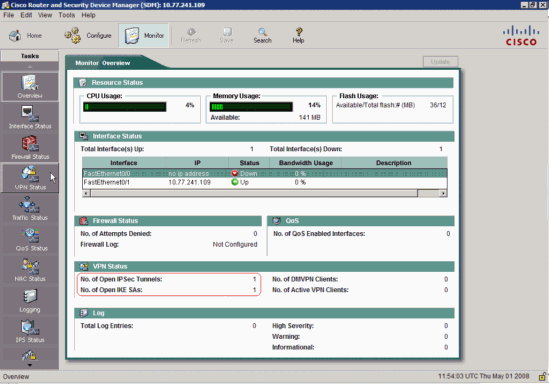
Task: Open the Tools menu
Action: tap(67, 15)
